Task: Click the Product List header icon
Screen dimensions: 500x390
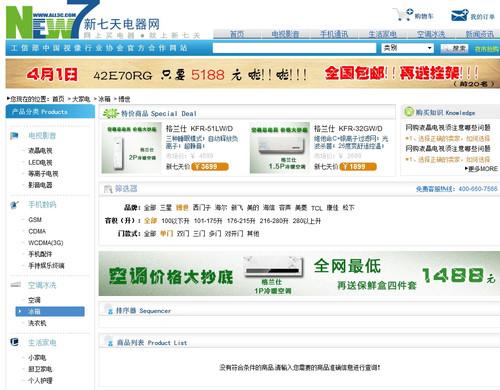Action: tap(109, 341)
